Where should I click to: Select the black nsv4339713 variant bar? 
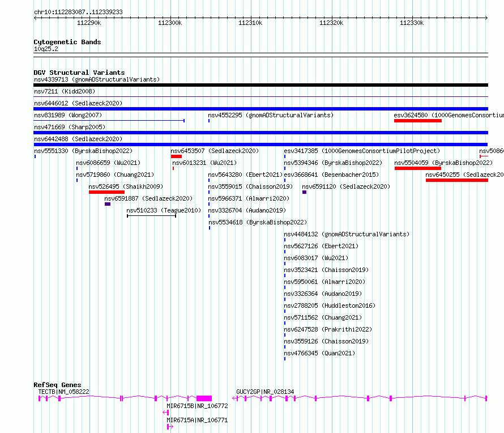[260, 85]
